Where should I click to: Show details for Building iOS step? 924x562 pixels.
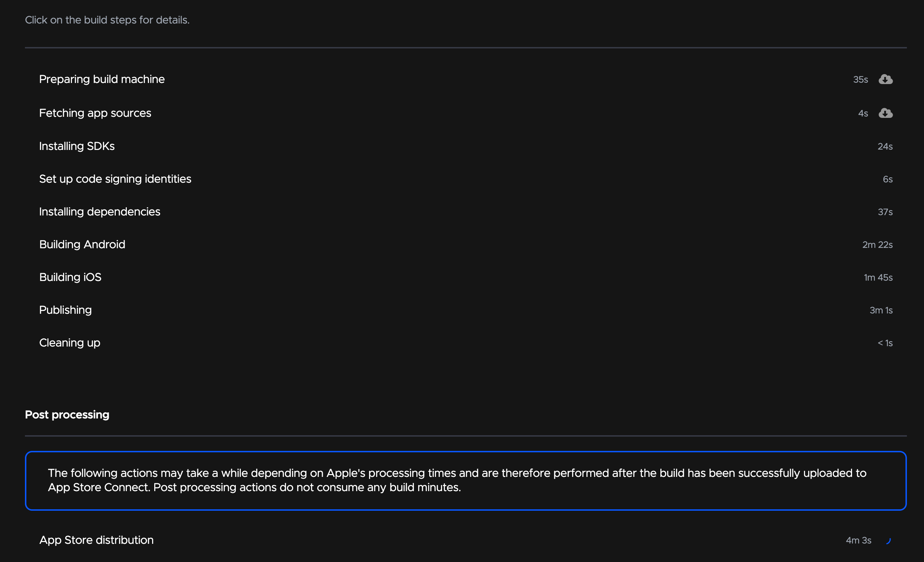70,277
